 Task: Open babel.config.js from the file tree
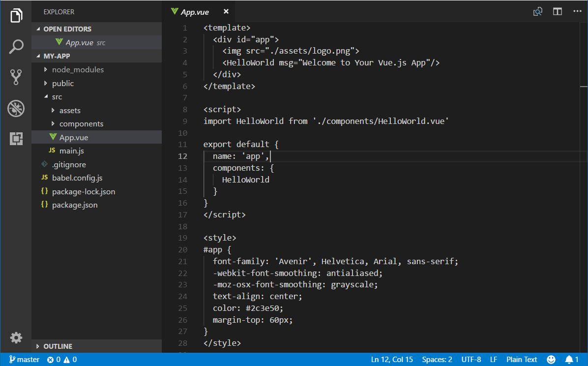pos(97,178)
